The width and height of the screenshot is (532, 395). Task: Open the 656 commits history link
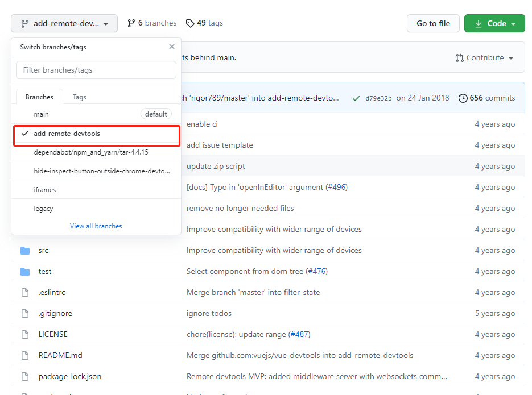[x=486, y=98]
